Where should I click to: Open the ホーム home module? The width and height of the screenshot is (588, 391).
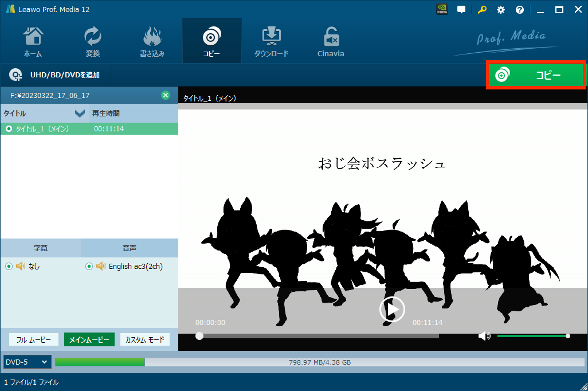click(33, 41)
